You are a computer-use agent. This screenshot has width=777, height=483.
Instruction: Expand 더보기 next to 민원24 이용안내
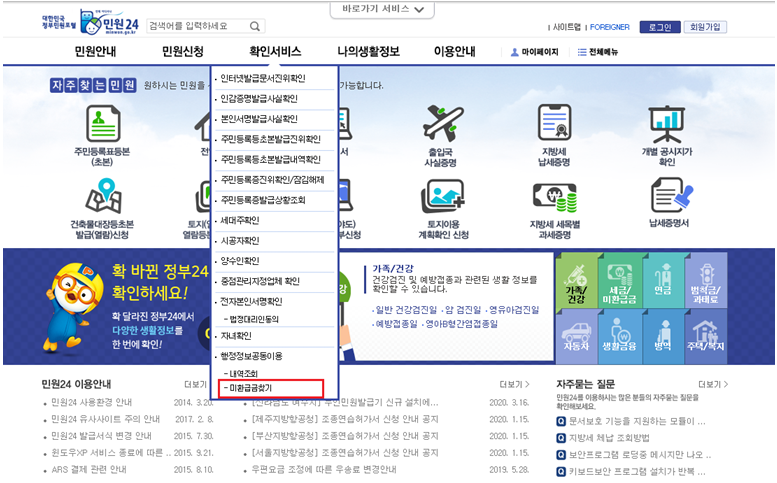196,384
